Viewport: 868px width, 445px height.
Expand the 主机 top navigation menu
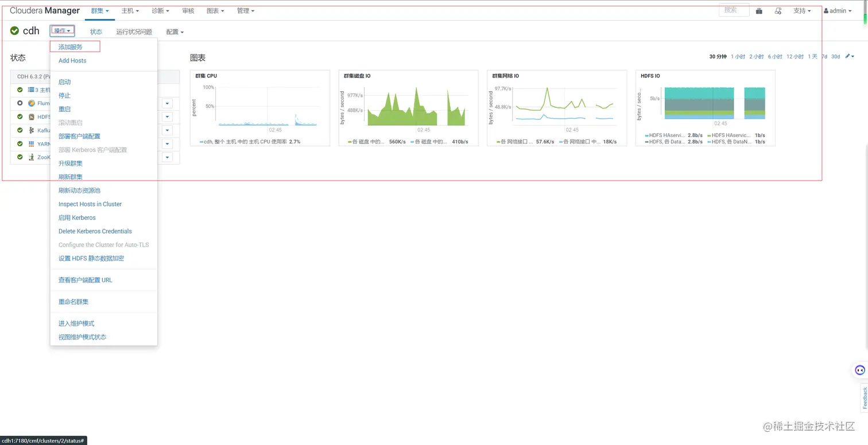(130, 11)
